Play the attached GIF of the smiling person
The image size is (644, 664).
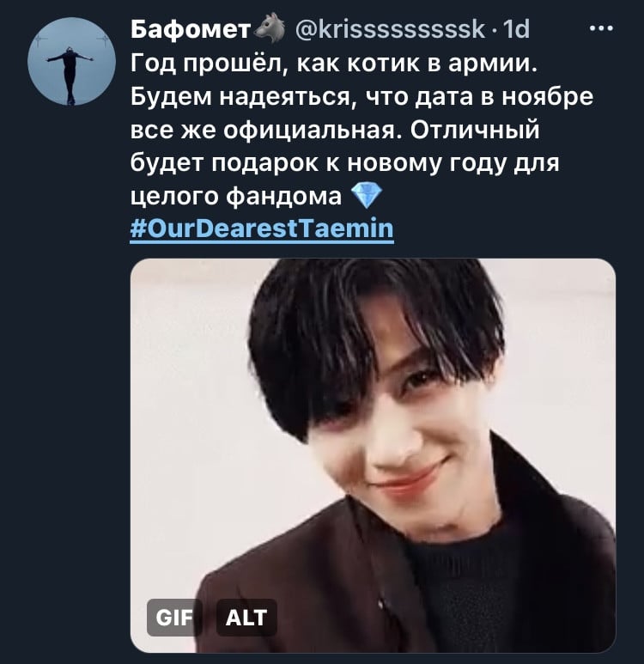[x=373, y=455]
